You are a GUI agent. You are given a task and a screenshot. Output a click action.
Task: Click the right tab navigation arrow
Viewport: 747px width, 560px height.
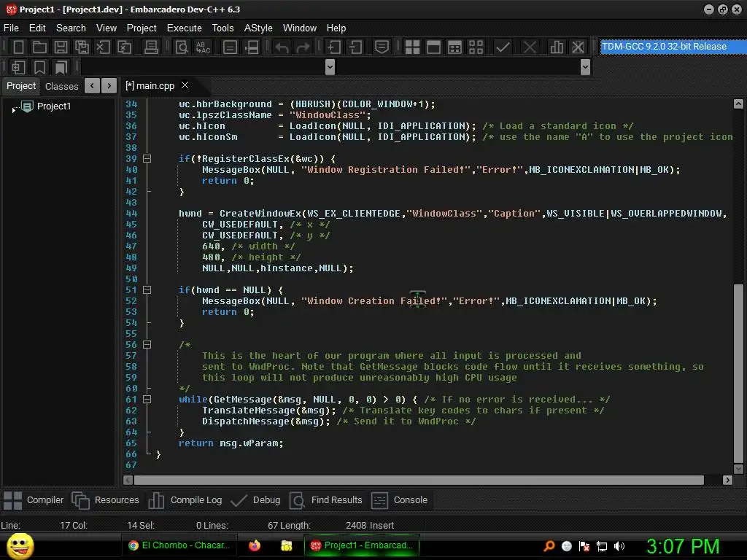point(109,86)
